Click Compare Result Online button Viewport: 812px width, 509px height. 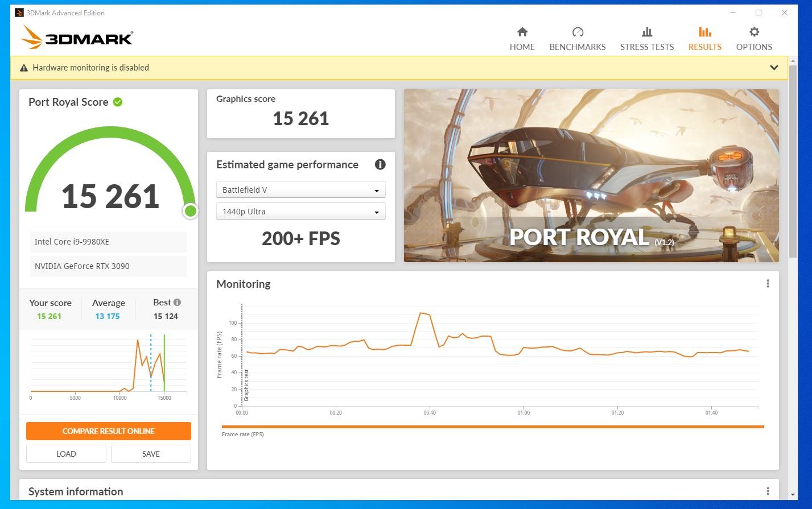pos(109,431)
